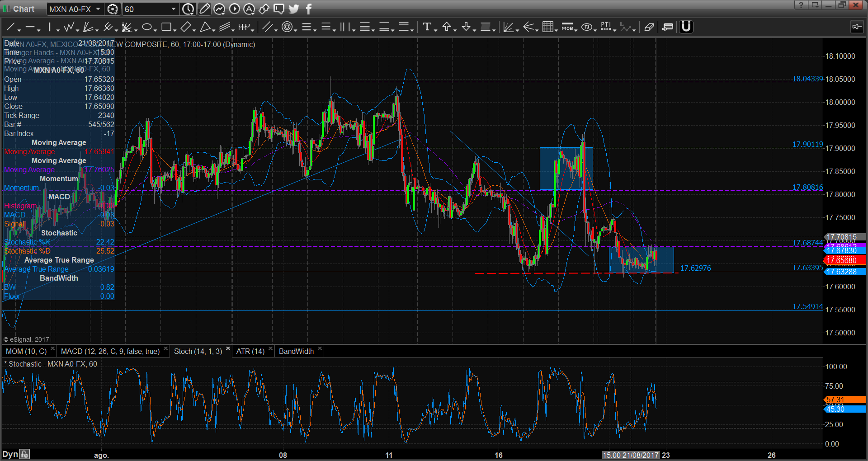
Task: Open the chat message toolbar icon
Action: pyautogui.click(x=279, y=9)
